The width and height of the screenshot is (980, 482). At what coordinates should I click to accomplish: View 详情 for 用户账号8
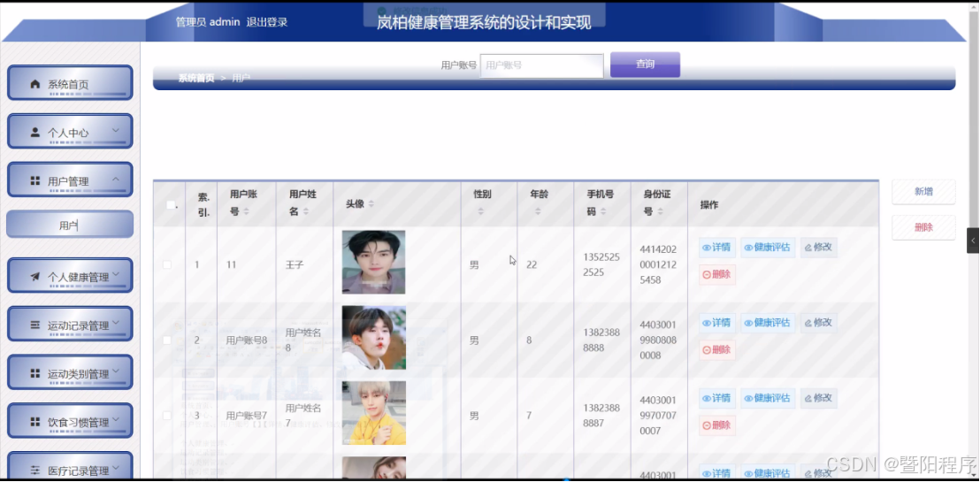717,323
